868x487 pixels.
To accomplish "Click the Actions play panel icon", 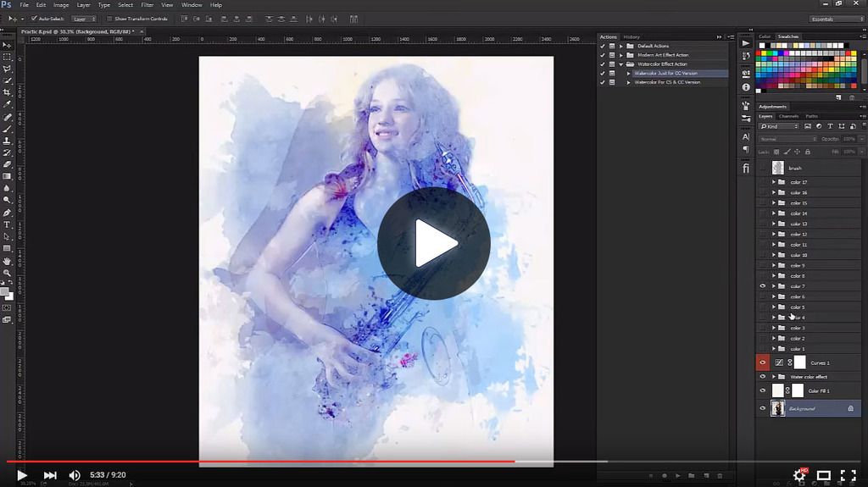I will point(746,43).
